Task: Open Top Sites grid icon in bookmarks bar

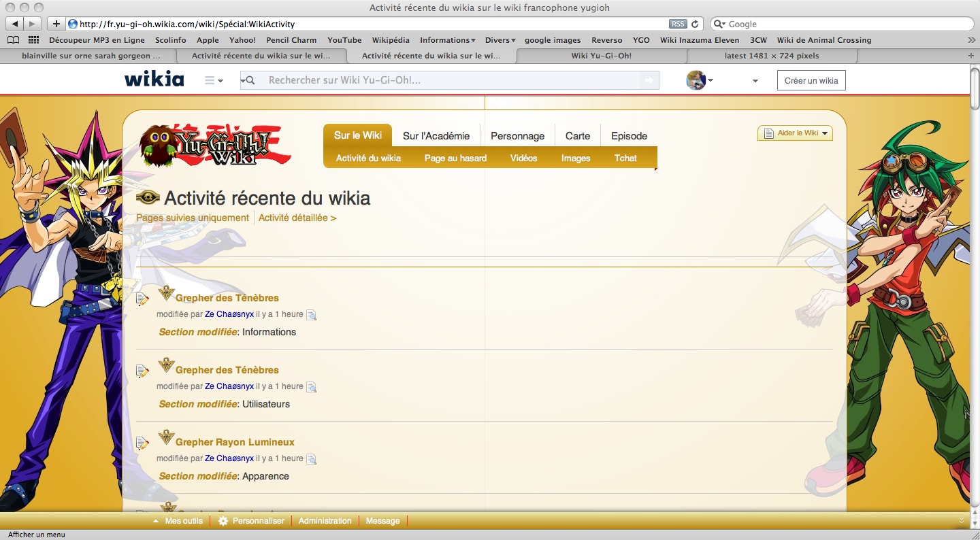Action: (33, 40)
